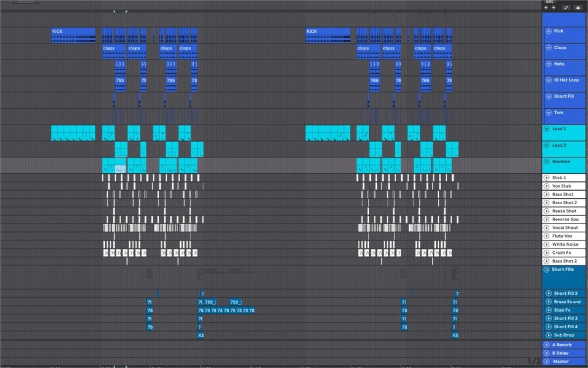Viewport: 588px width, 368px height.
Task: Select the B Delay return track name
Action: 561,353
